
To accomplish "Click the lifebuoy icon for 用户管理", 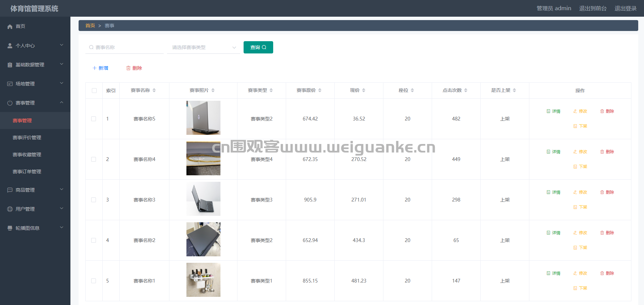I will point(10,209).
